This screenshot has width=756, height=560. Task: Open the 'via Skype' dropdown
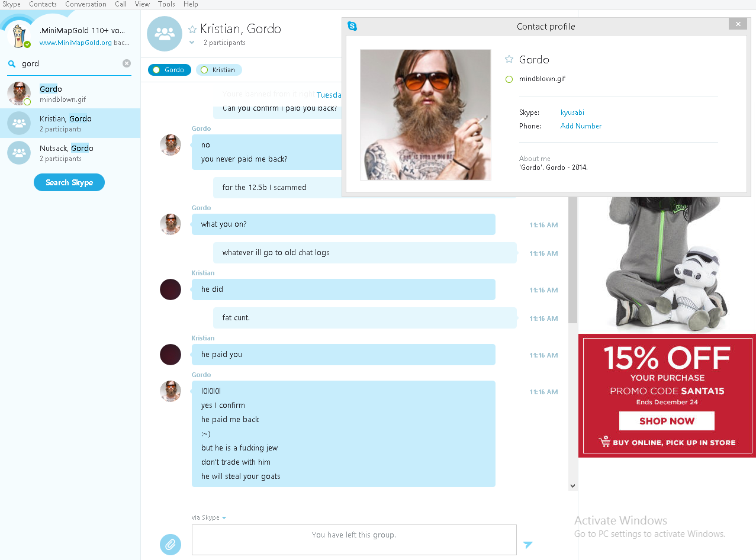coord(209,518)
